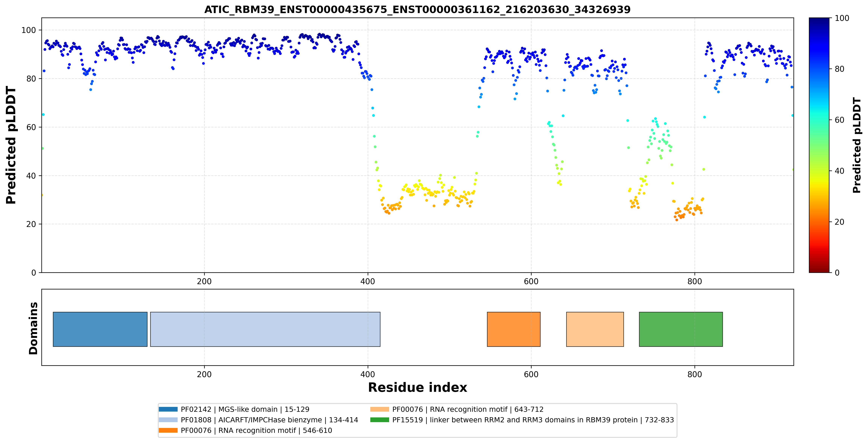868x443 pixels.
Task: Click the PF15519 green legend swatch
Action: tap(379, 420)
